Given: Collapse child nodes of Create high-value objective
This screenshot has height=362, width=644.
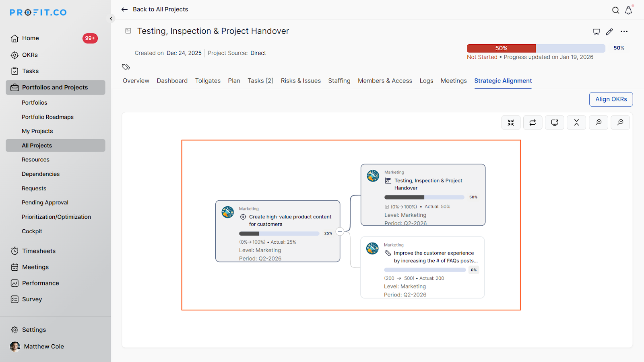Looking at the screenshot, I should pos(340,232).
